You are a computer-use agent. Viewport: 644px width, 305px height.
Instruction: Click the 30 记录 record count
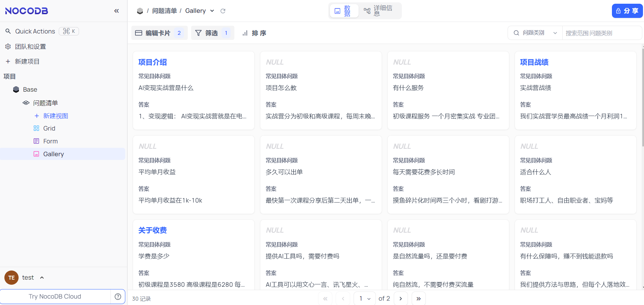(x=141, y=299)
